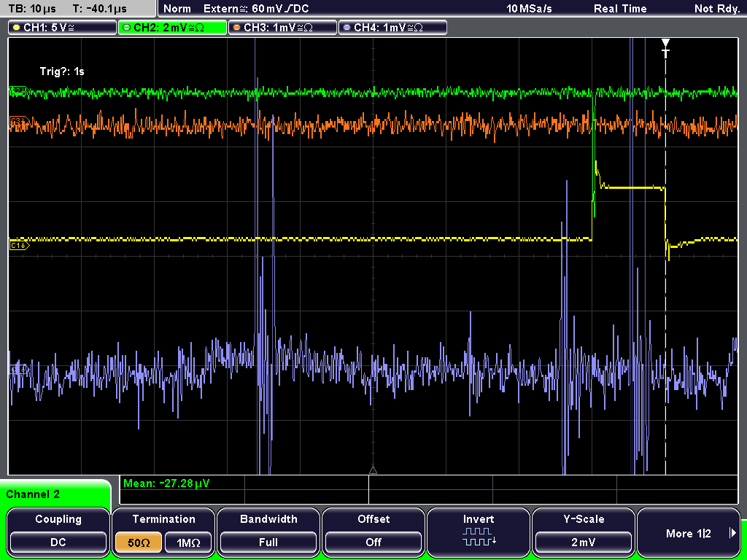This screenshot has height=560, width=747.
Task: Click the Norm trigger mode label
Action: 177,9
